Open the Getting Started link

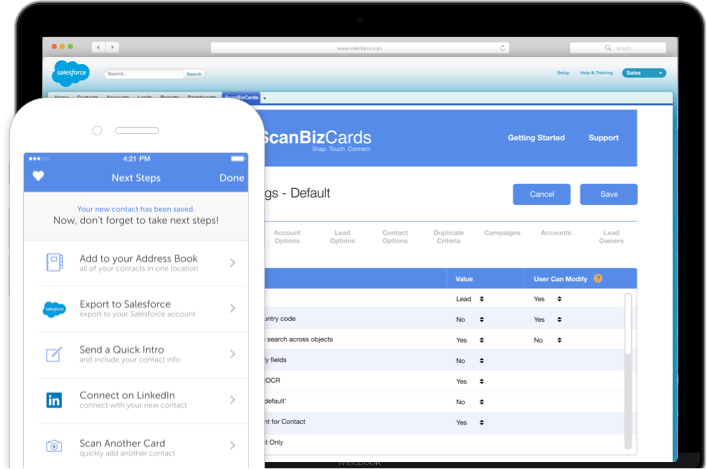coord(536,138)
